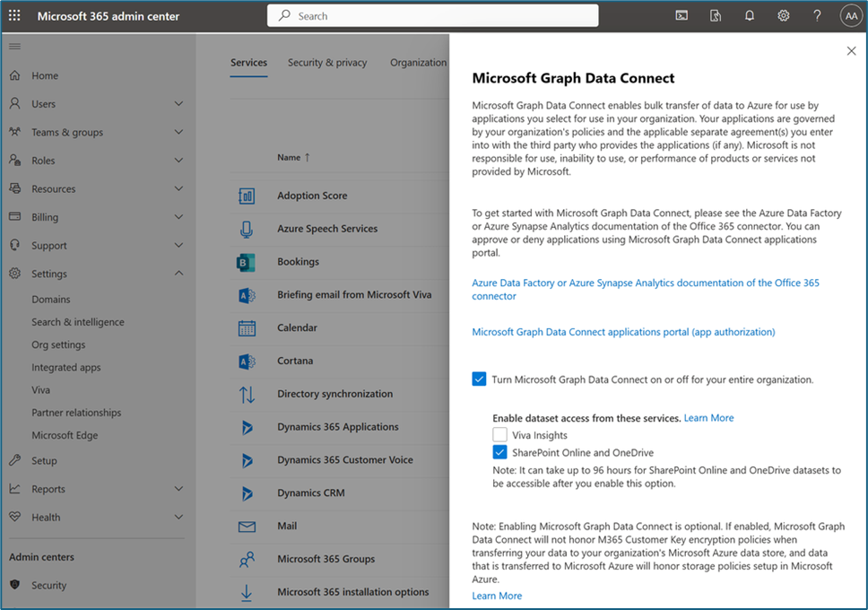Collapse the Settings section chevron
Screen dimensions: 868x610
pyautogui.click(x=178, y=273)
